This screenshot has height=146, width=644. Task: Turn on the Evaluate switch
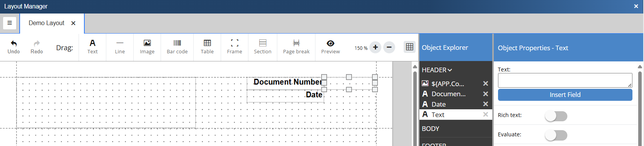tap(556, 135)
